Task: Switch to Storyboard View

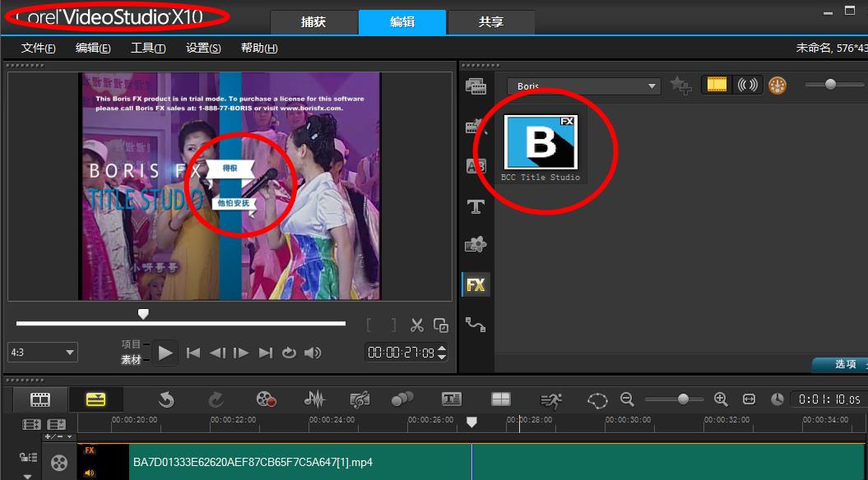Action: coord(40,399)
